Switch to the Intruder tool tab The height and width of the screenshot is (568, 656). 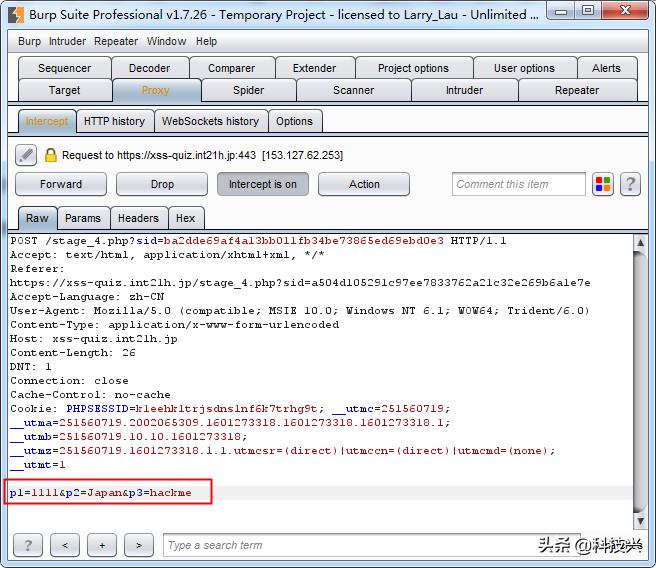[x=464, y=90]
